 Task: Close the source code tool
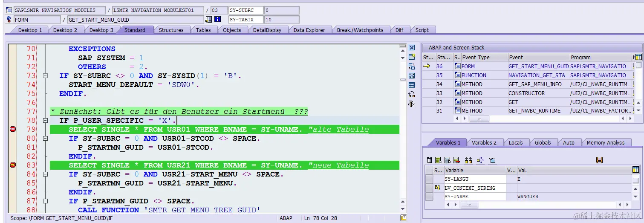[412, 48]
